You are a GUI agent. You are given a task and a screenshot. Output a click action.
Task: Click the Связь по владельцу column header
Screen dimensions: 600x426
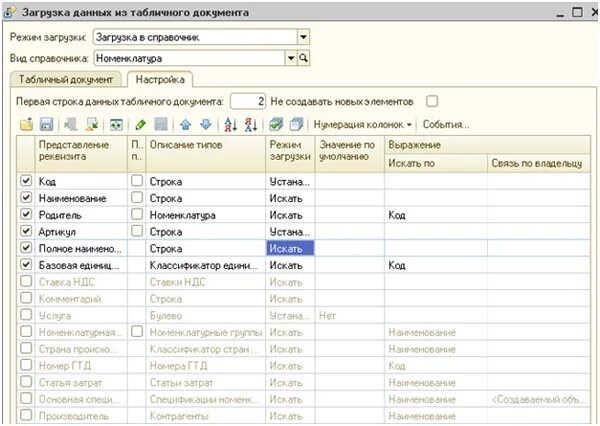(539, 163)
